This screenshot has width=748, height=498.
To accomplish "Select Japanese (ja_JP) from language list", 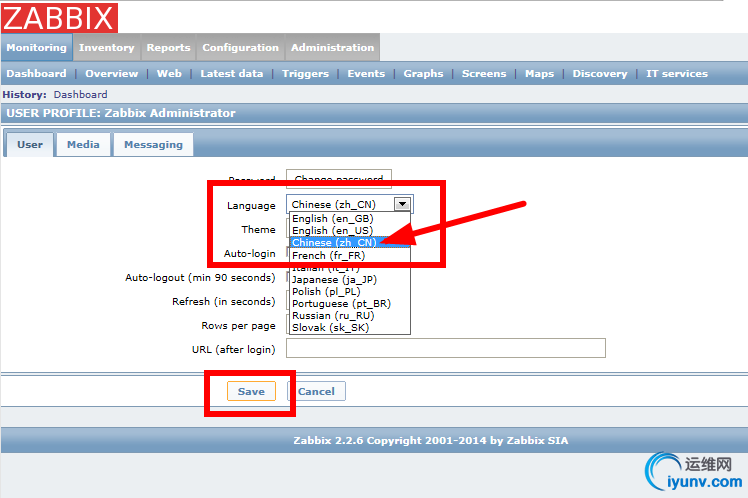I will [x=350, y=280].
